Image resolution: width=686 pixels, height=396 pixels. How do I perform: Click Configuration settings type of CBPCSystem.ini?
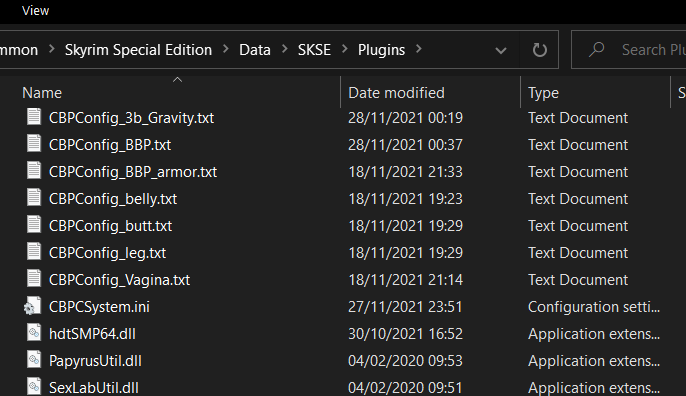(x=594, y=307)
